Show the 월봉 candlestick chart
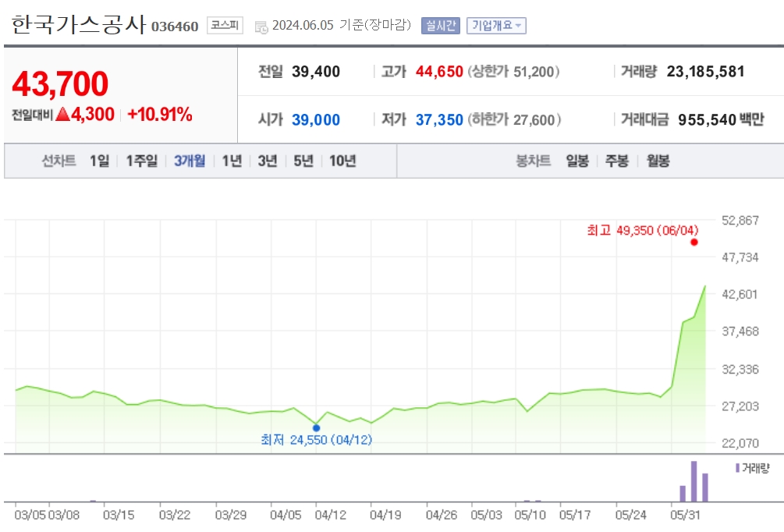 pos(658,161)
